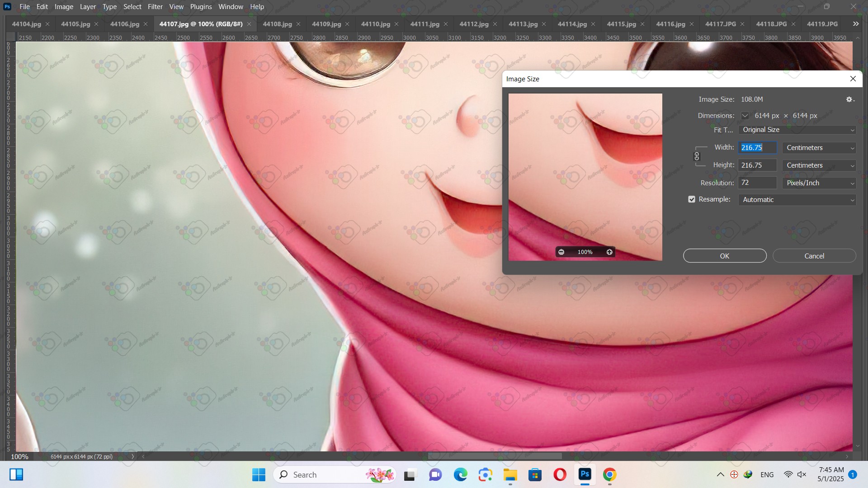The image size is (868, 488).
Task: Open Microsoft Edge from the taskbar
Action: point(461,474)
